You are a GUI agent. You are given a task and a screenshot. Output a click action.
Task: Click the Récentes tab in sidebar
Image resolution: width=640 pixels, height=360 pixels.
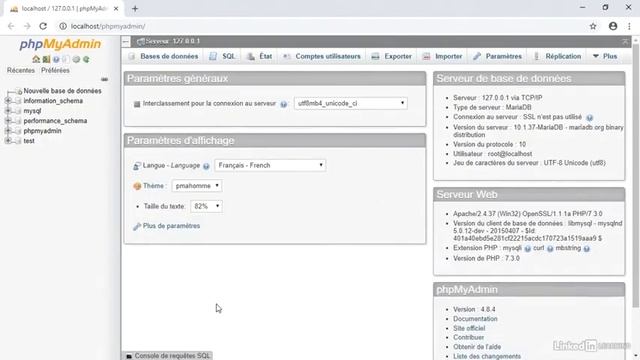point(21,70)
